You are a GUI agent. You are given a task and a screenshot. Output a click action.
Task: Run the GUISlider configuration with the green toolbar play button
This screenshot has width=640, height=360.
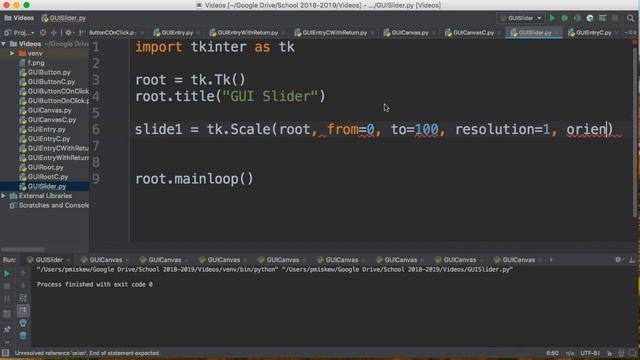coord(552,18)
